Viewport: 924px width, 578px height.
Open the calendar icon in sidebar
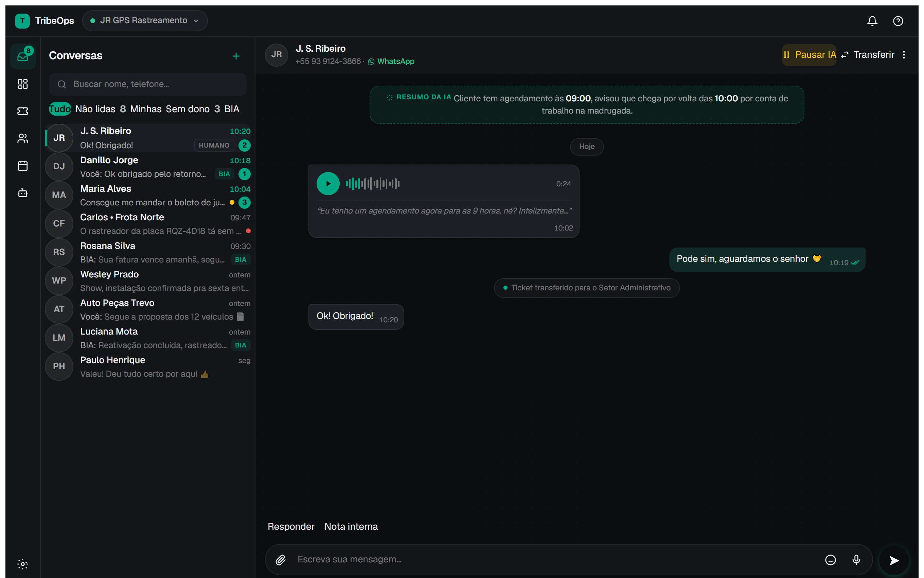point(23,166)
